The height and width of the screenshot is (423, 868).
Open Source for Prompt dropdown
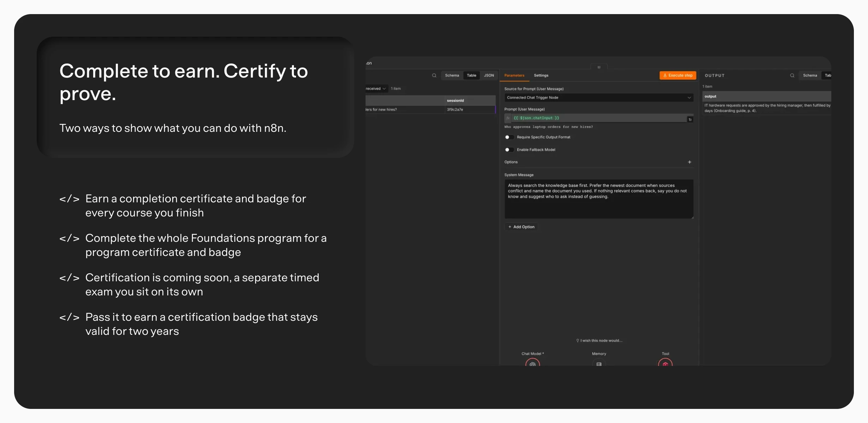point(599,98)
